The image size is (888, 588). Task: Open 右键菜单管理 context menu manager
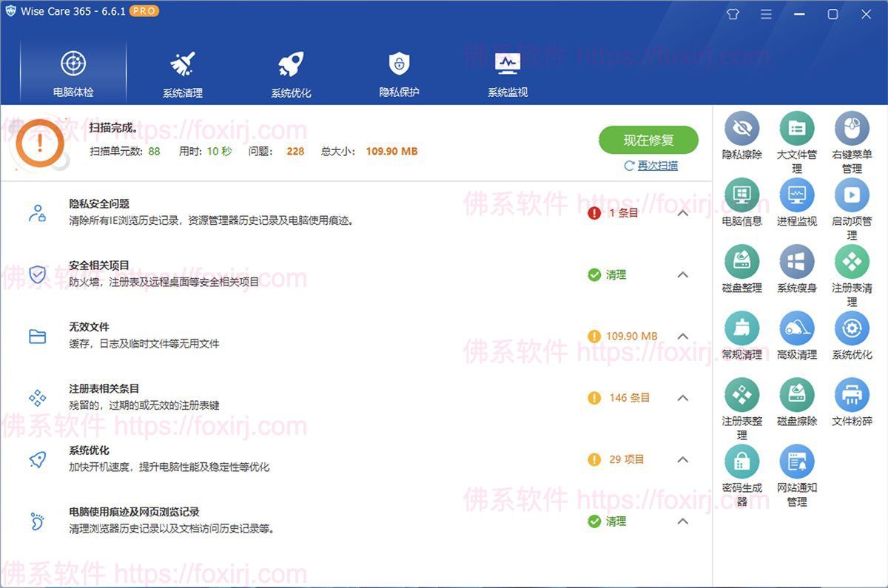click(x=852, y=132)
